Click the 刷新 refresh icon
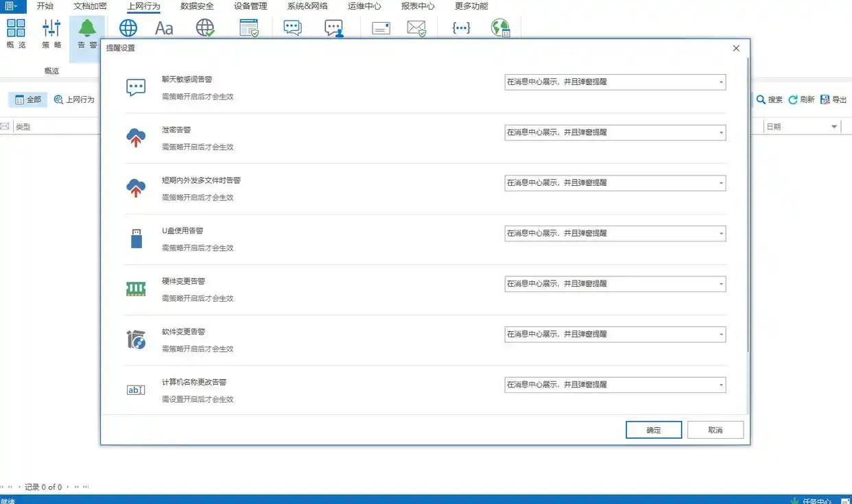The width and height of the screenshot is (852, 504). coord(793,99)
